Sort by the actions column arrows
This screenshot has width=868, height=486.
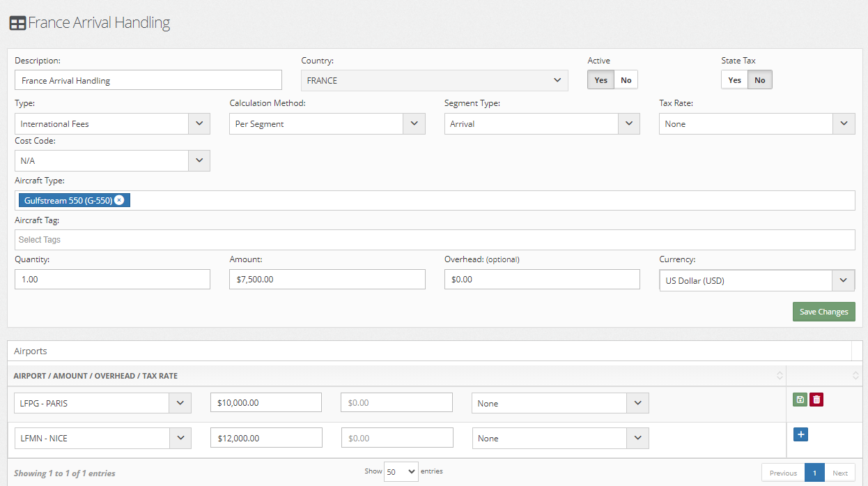coord(855,376)
